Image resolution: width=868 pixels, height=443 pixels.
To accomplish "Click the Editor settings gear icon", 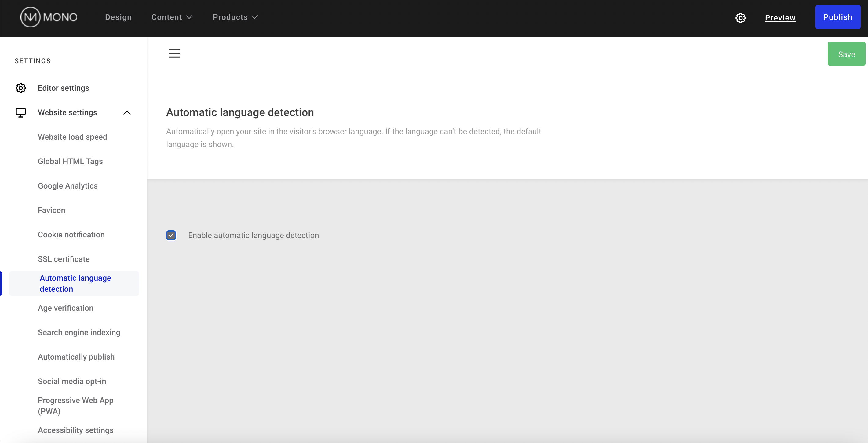I will tap(20, 88).
